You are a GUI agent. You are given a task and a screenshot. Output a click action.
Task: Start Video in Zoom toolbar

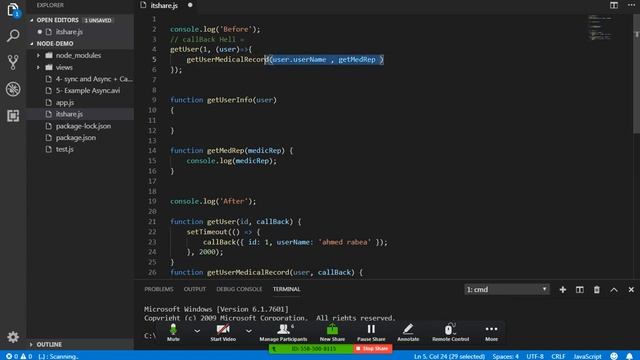pyautogui.click(x=223, y=332)
